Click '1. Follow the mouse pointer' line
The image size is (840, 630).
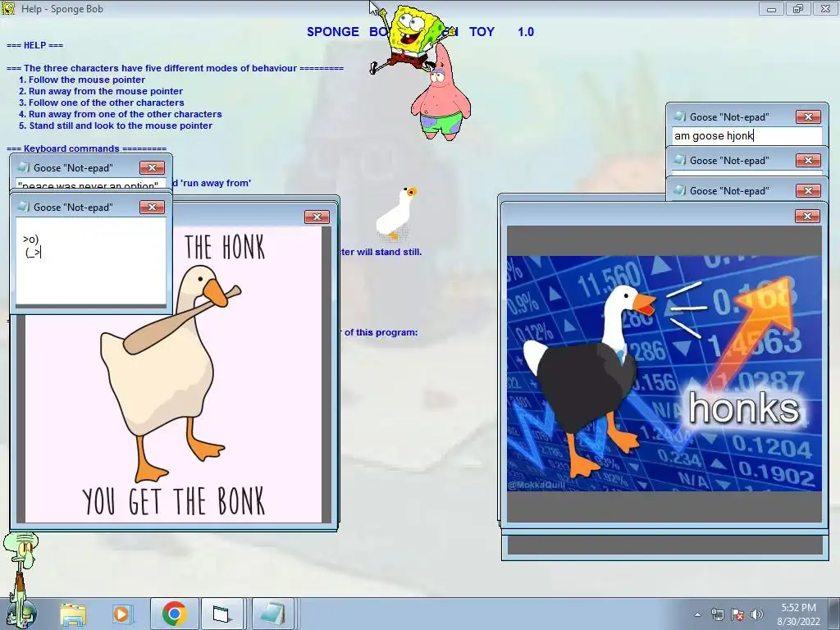82,80
